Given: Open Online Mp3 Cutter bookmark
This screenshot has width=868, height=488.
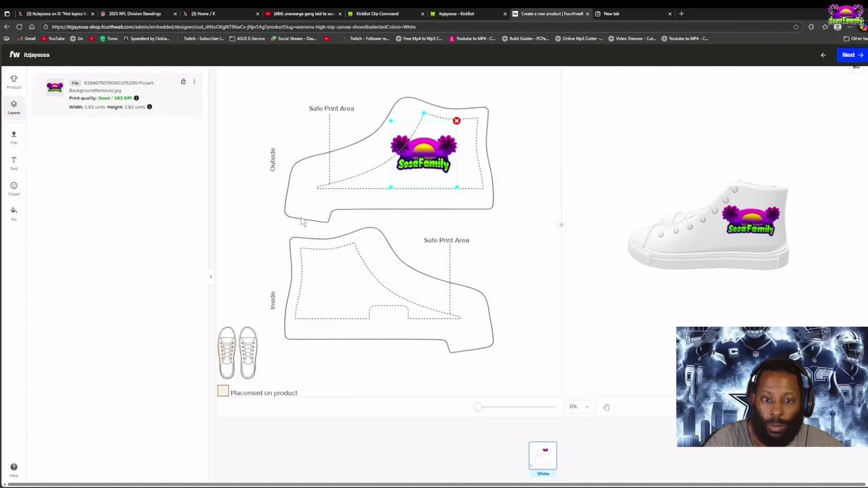Looking at the screenshot, I should pos(579,39).
